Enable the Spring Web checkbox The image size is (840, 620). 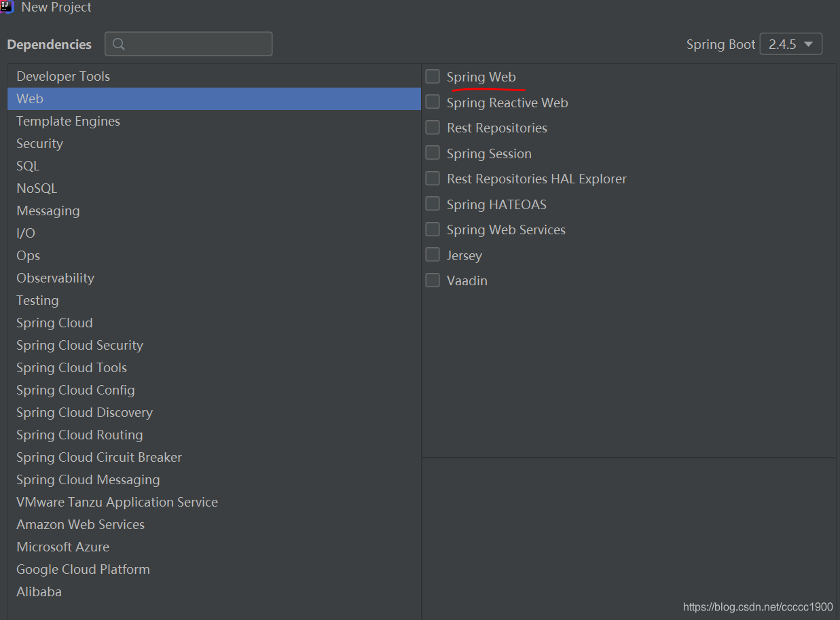[x=433, y=77]
